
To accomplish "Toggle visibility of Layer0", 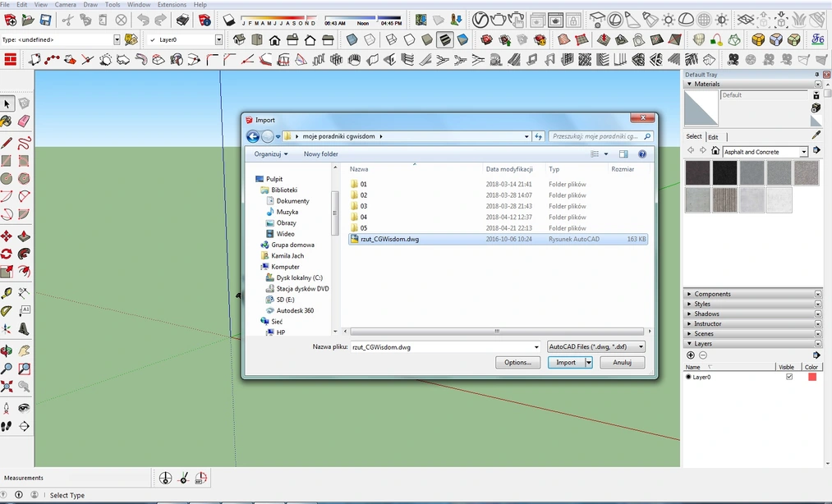I will pos(788,376).
